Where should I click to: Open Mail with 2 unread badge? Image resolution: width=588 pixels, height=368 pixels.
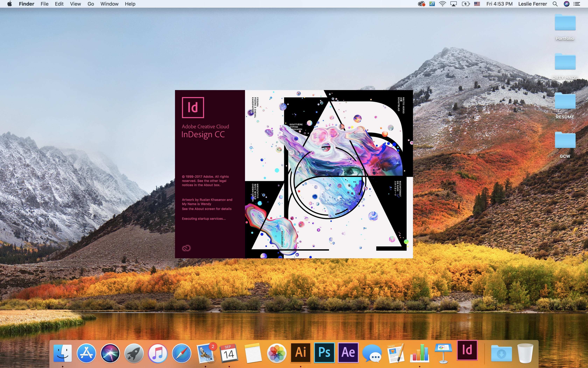[206, 353]
